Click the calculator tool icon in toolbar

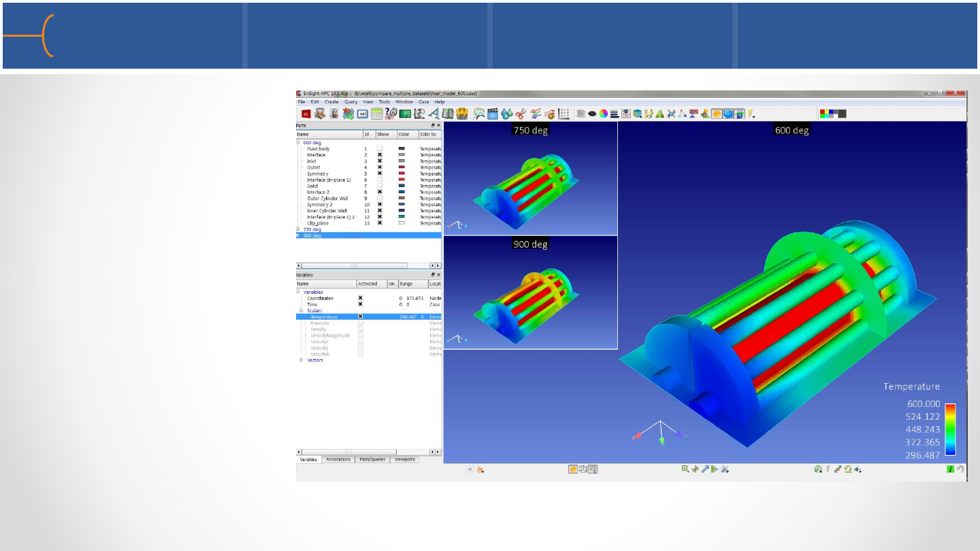point(377,114)
